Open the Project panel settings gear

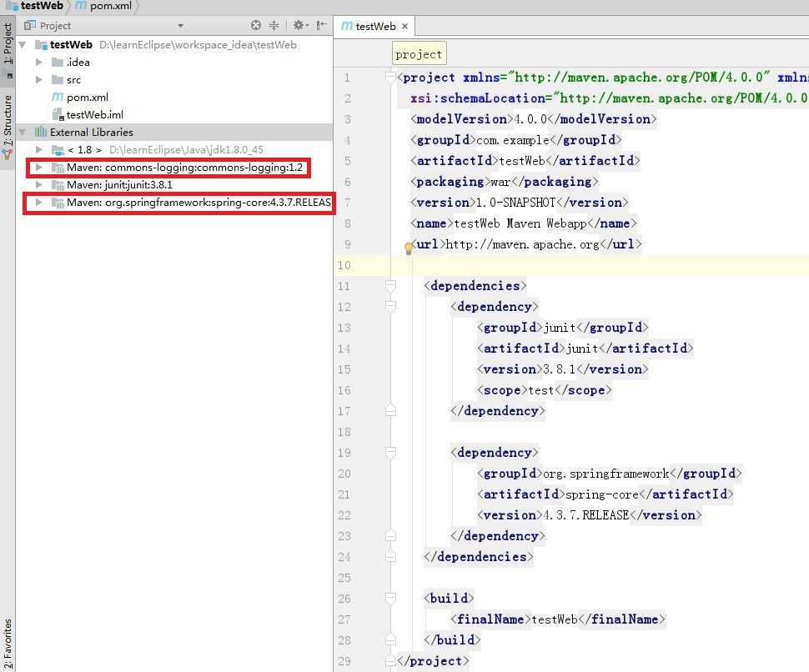299,25
